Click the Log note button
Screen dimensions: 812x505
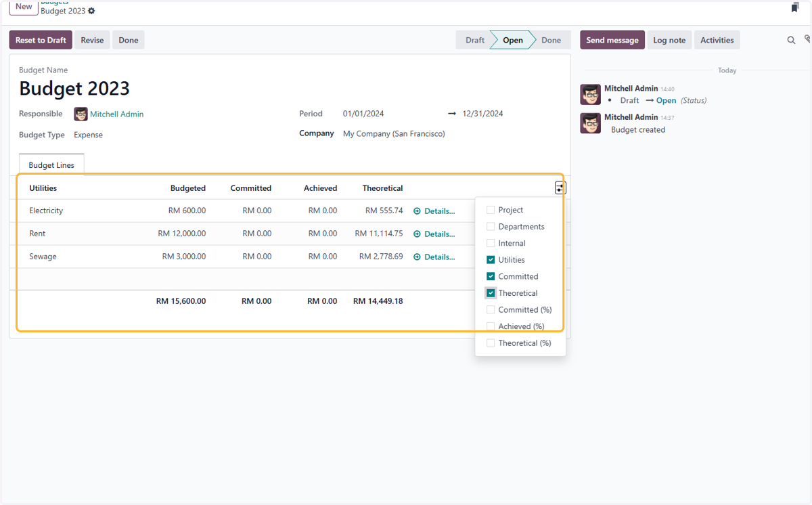point(669,40)
